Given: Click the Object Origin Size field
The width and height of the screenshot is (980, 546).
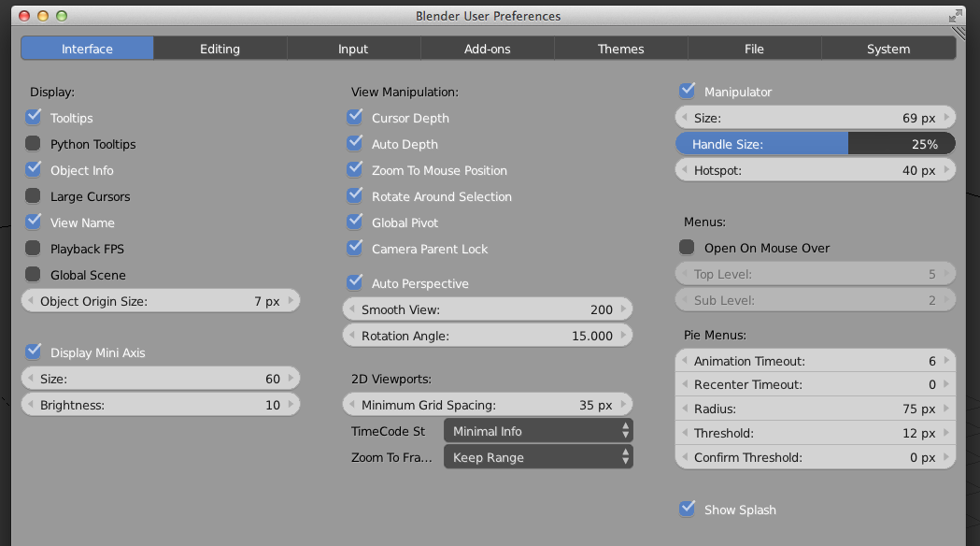Looking at the screenshot, I should pos(161,301).
